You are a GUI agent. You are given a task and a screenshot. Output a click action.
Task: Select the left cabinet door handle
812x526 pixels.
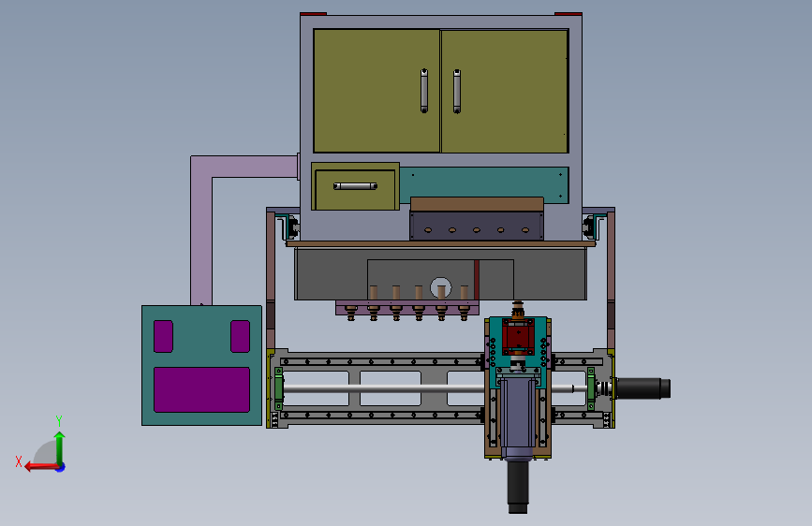coord(424,91)
